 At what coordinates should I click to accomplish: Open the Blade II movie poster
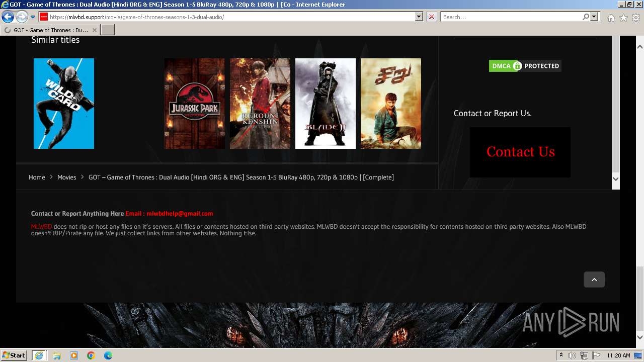coord(326,104)
